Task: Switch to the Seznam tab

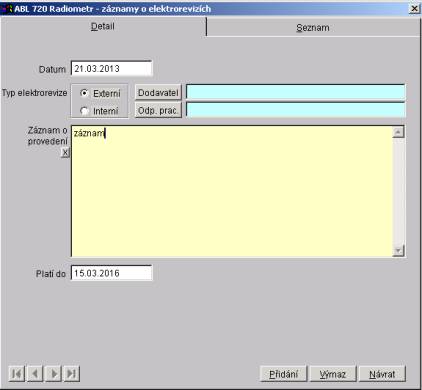Action: [313, 27]
